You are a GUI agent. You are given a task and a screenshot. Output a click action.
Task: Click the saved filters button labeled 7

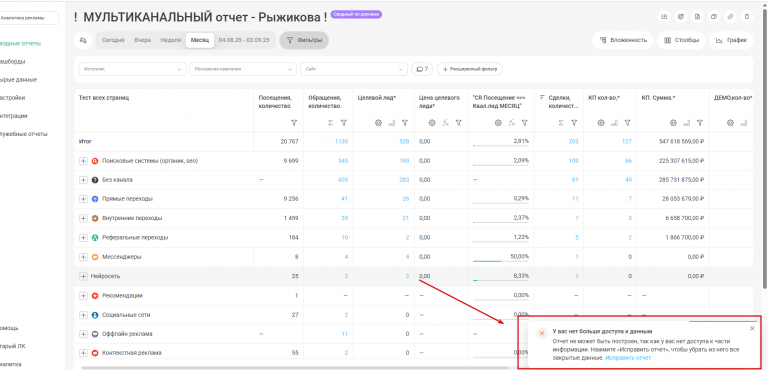pyautogui.click(x=422, y=69)
